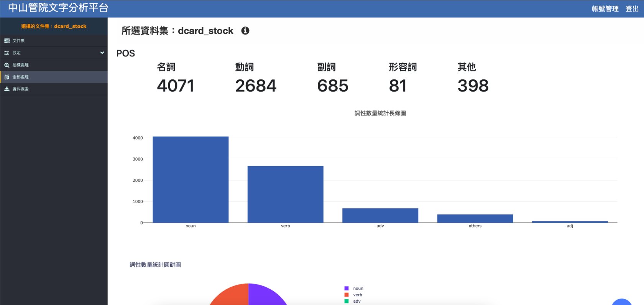Click the translate icon beside 全部處理
The width and height of the screenshot is (644, 305).
(7, 77)
